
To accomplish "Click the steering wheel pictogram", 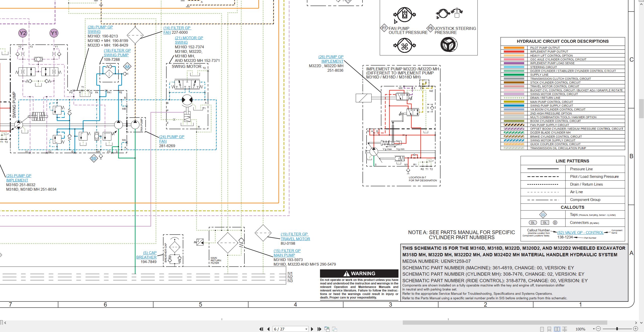I will click(449, 45).
